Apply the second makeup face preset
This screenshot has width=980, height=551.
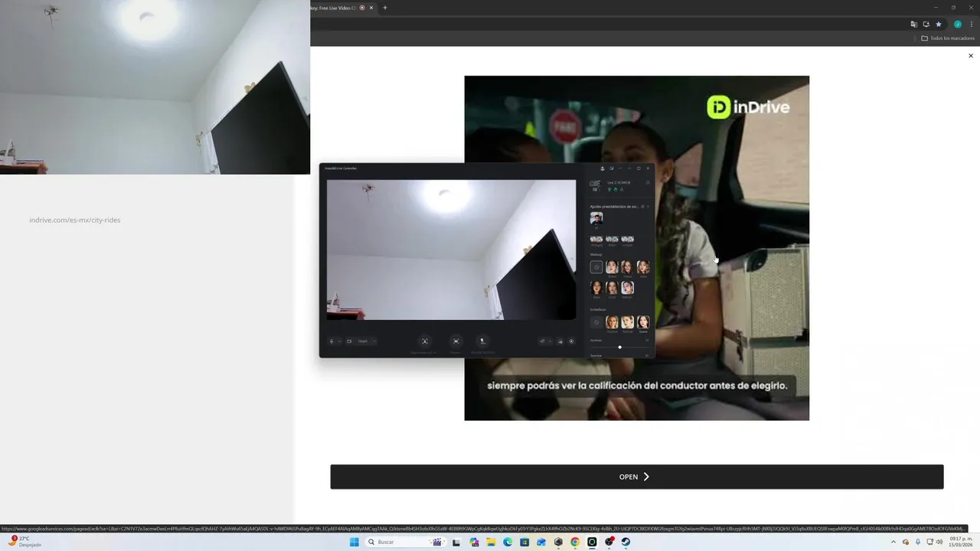628,267
